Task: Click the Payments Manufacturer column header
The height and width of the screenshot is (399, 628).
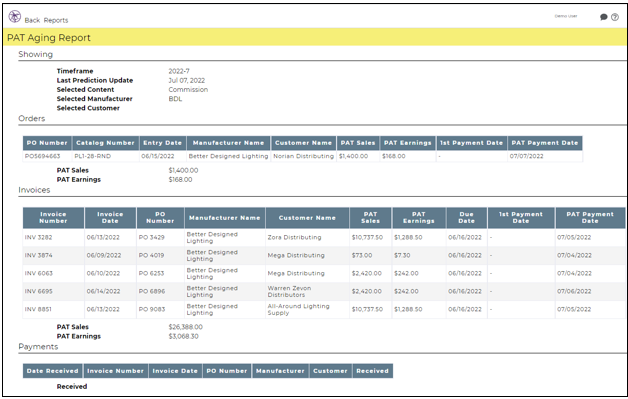Action: coord(280,371)
